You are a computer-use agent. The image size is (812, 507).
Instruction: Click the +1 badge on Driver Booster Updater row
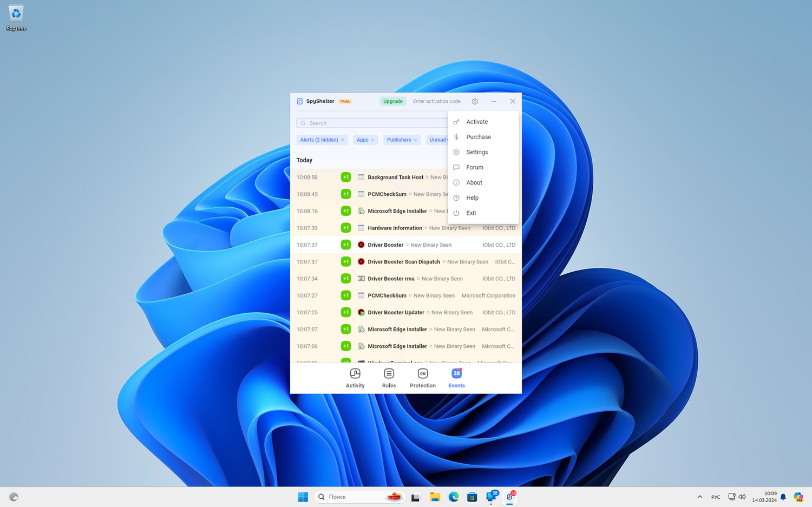pyautogui.click(x=346, y=312)
